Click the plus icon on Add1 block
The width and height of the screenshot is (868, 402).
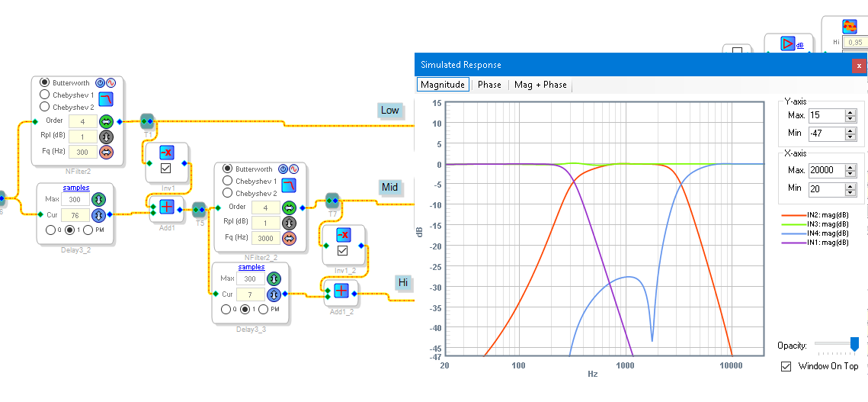(167, 207)
